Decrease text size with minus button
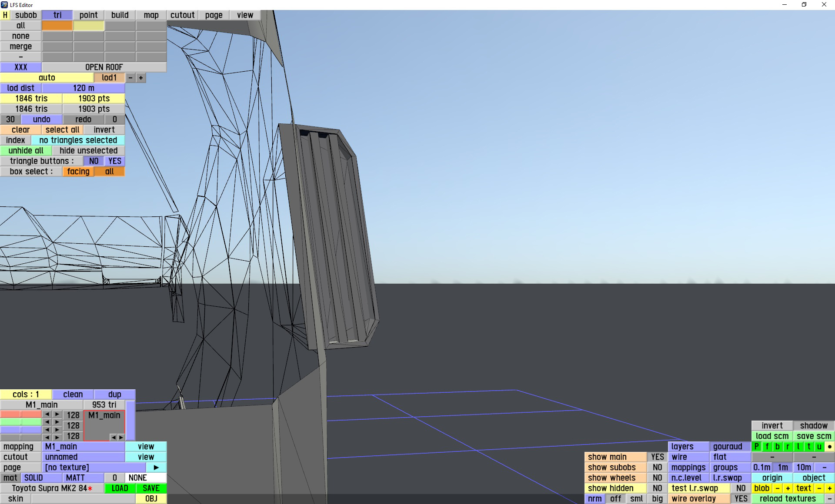Image resolution: width=835 pixels, height=504 pixels. pos(819,488)
